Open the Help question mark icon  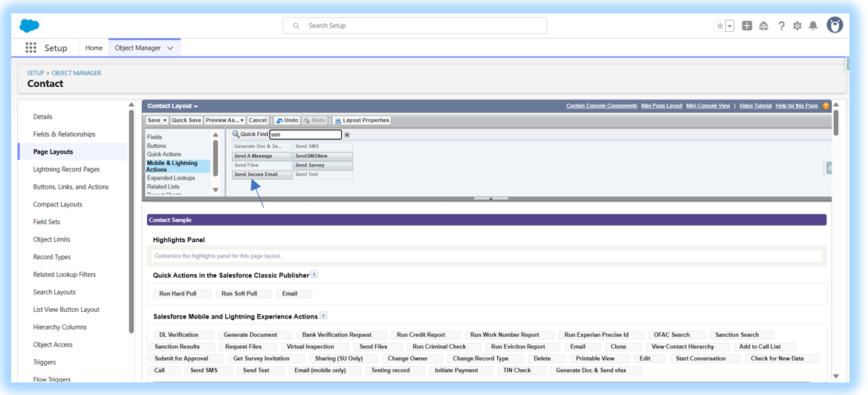(x=781, y=25)
